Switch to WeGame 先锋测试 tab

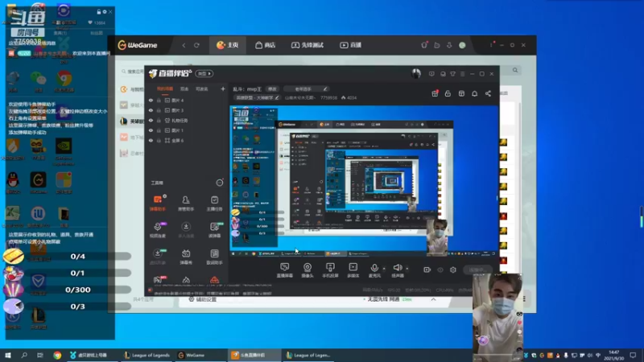[x=308, y=45]
